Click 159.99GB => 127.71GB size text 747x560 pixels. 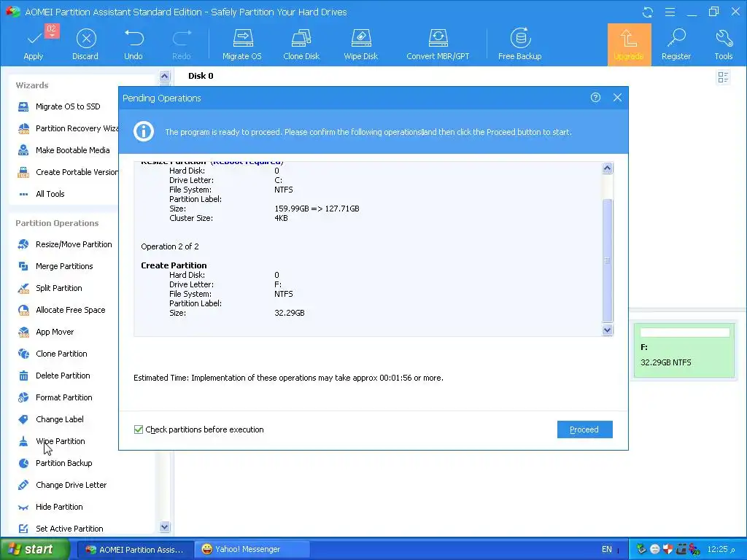coord(317,209)
